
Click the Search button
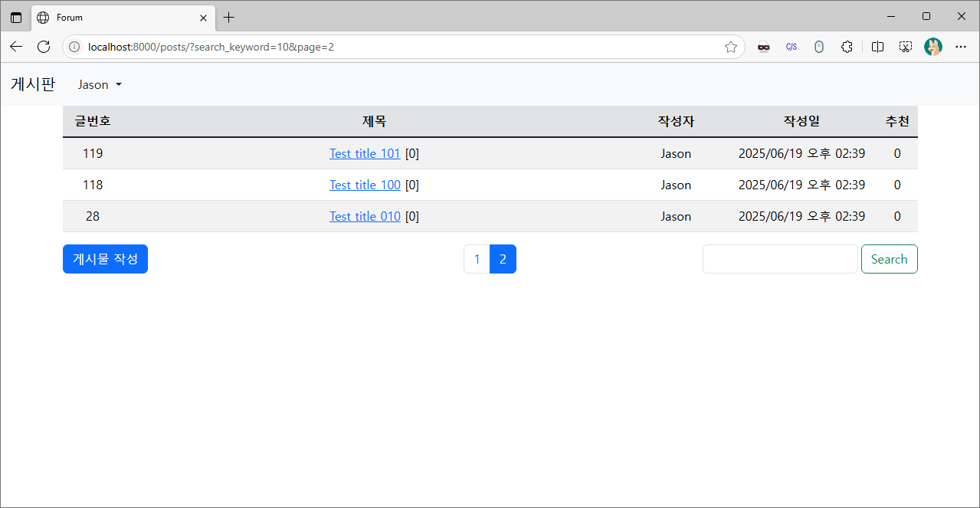889,259
